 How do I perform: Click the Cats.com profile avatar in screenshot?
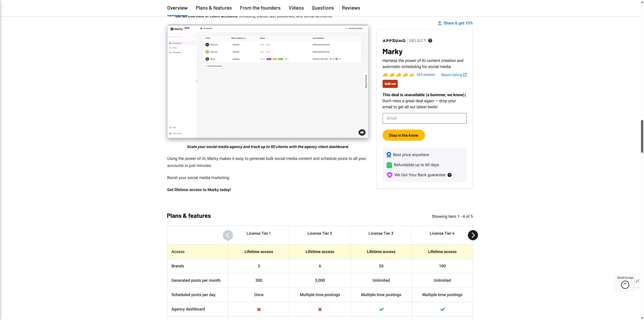(207, 52)
